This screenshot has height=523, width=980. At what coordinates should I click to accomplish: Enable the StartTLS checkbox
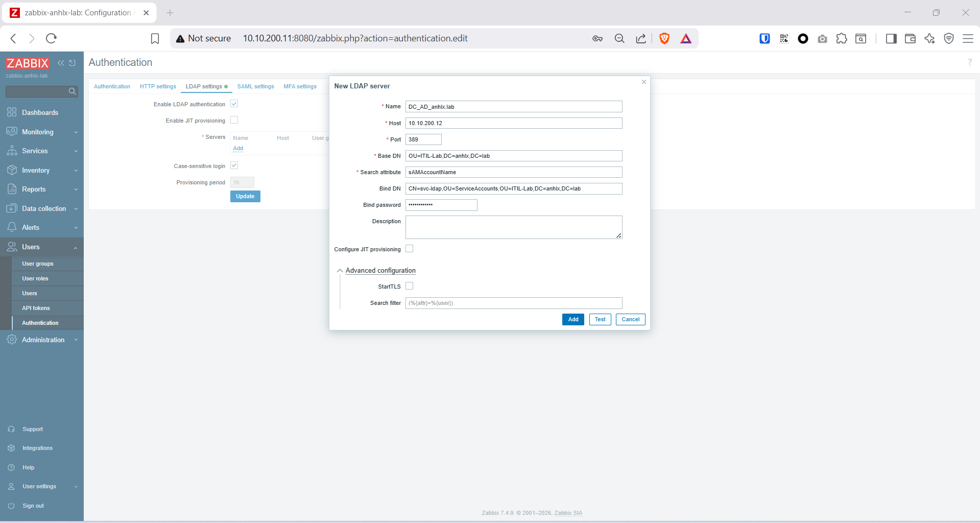[x=409, y=286]
